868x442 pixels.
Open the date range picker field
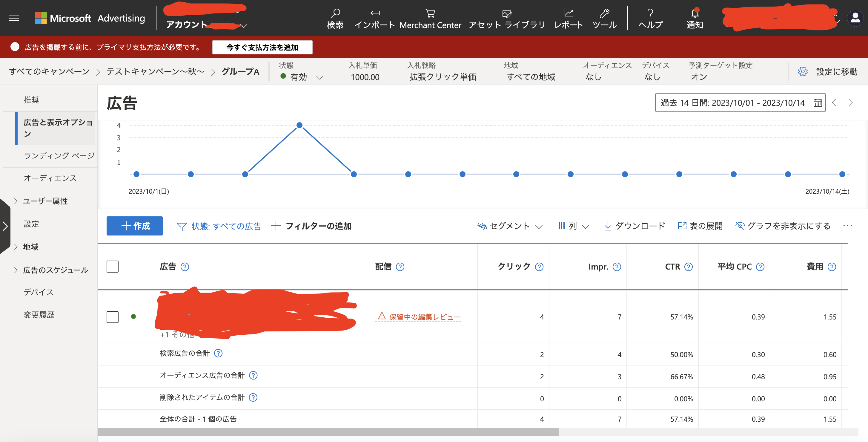point(740,103)
